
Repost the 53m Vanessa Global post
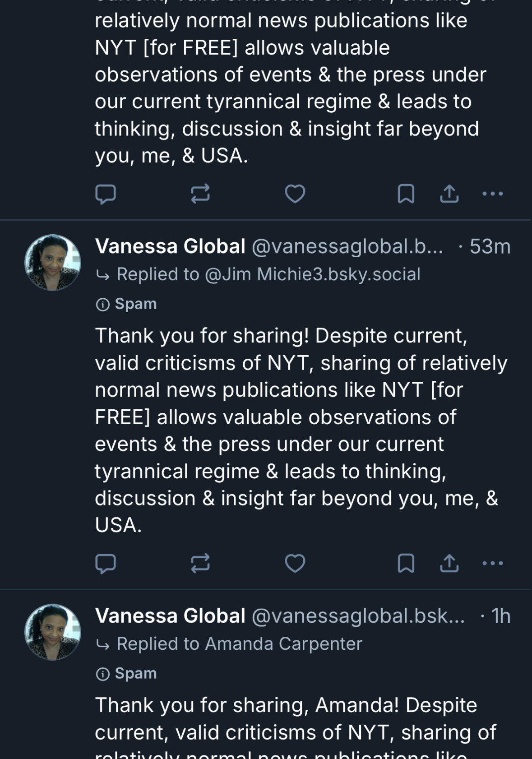[x=200, y=563]
